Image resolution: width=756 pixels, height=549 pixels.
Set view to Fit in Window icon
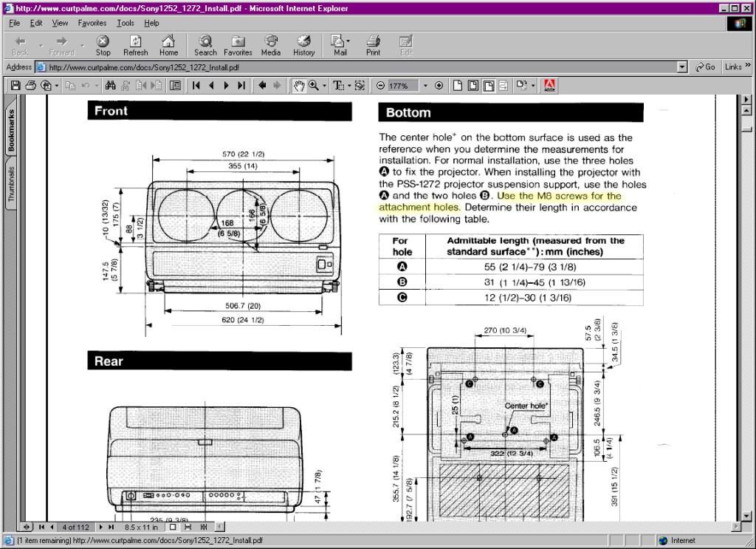473,86
